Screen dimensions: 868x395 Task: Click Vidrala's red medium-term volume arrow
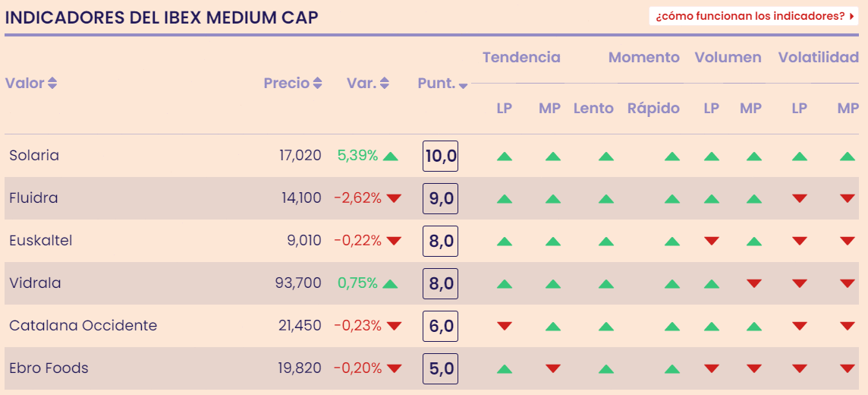(x=753, y=284)
